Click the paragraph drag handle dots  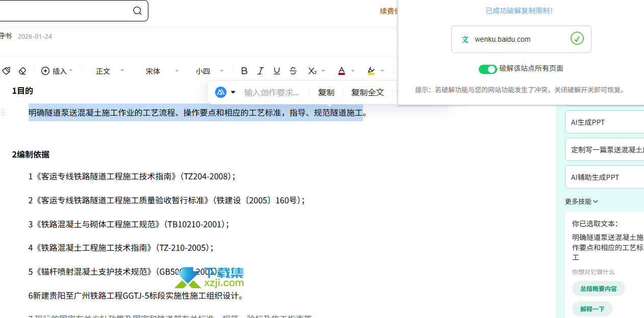[3, 113]
